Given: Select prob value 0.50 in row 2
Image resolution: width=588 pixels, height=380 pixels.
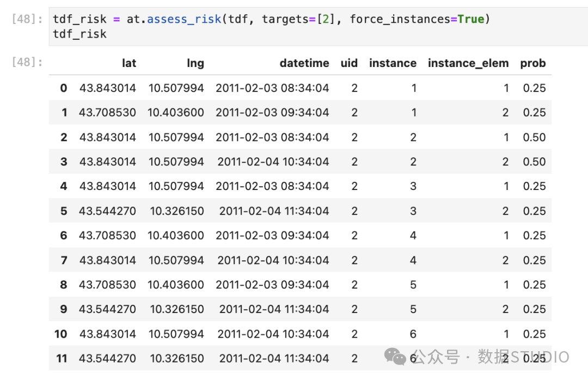Looking at the screenshot, I should [x=535, y=137].
